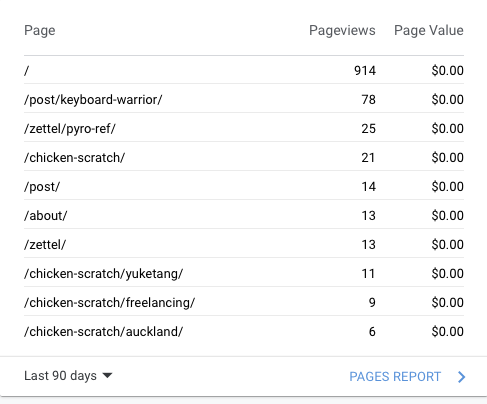Click the Page column header
This screenshot has width=487, height=404.
pos(40,31)
